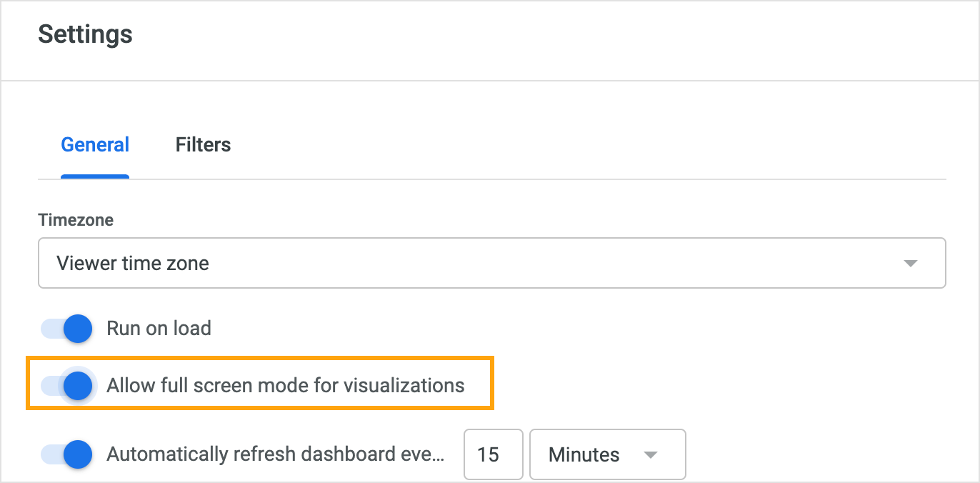This screenshot has width=980, height=483.
Task: Select the General tab
Action: [x=95, y=145]
